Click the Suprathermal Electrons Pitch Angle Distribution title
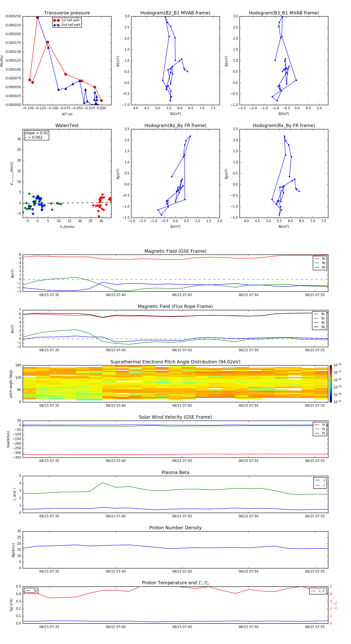Screen dimensions: 351x644 [x=175, y=362]
